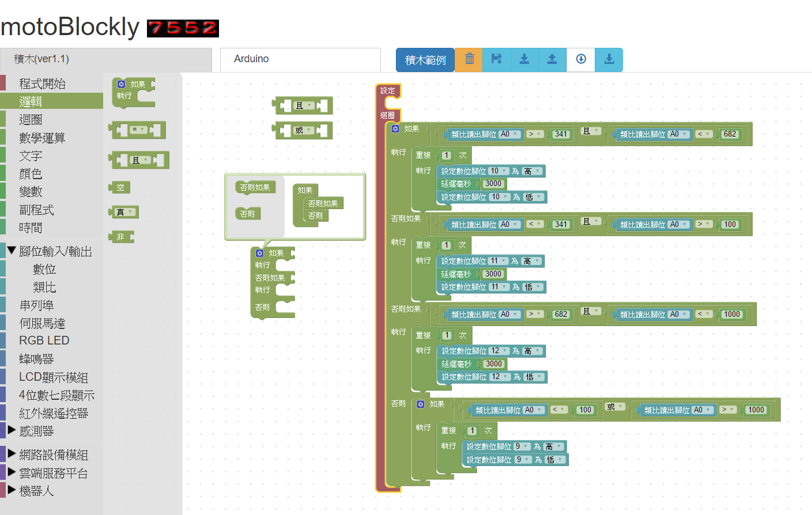This screenshot has height=515, width=812.
Task: Click the gear icon on the nested 如果 inside 否則
Action: (421, 404)
